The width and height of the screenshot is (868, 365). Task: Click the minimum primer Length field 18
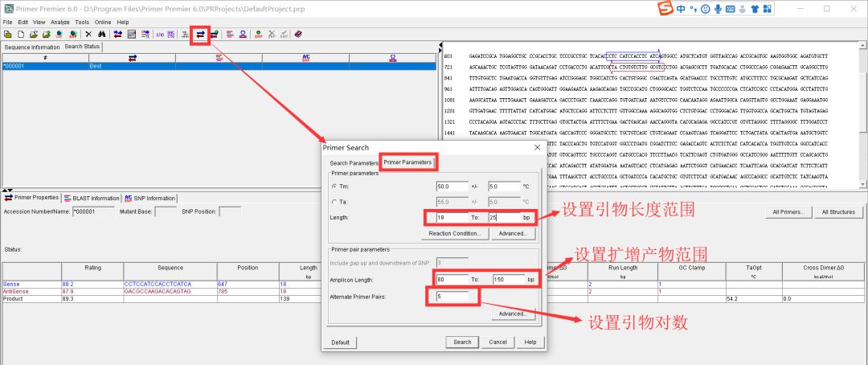pyautogui.click(x=451, y=218)
